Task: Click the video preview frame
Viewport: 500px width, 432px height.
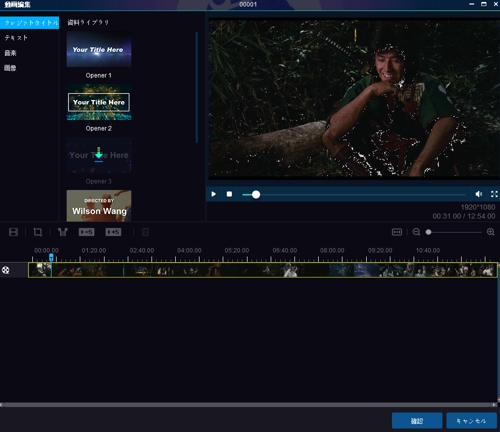Action: [x=354, y=98]
